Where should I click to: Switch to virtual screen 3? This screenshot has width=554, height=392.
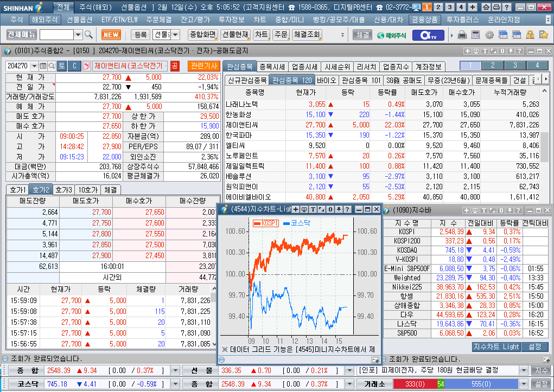[449, 7]
